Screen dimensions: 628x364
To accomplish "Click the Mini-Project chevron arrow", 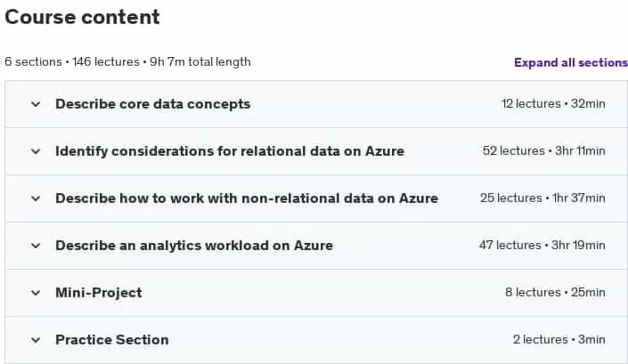I will 36,293.
